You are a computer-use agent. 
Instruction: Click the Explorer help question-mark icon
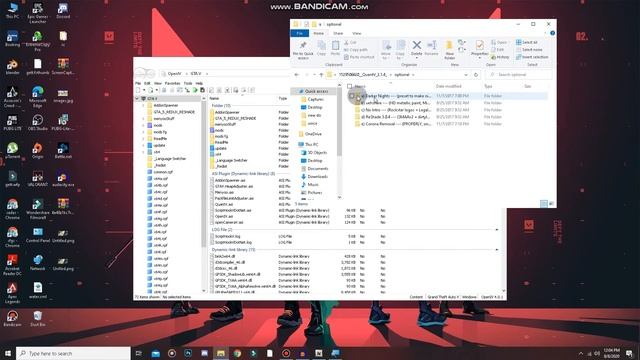coord(552,33)
